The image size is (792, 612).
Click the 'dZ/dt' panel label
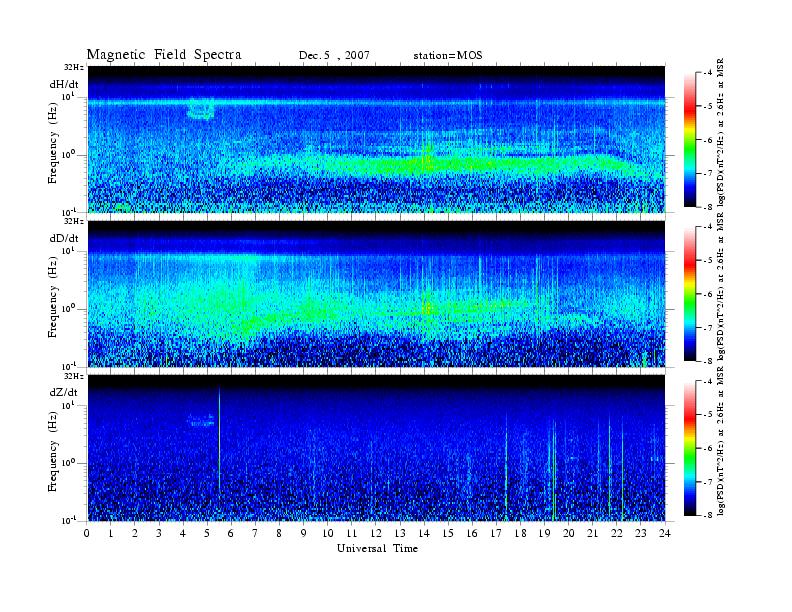click(x=64, y=392)
